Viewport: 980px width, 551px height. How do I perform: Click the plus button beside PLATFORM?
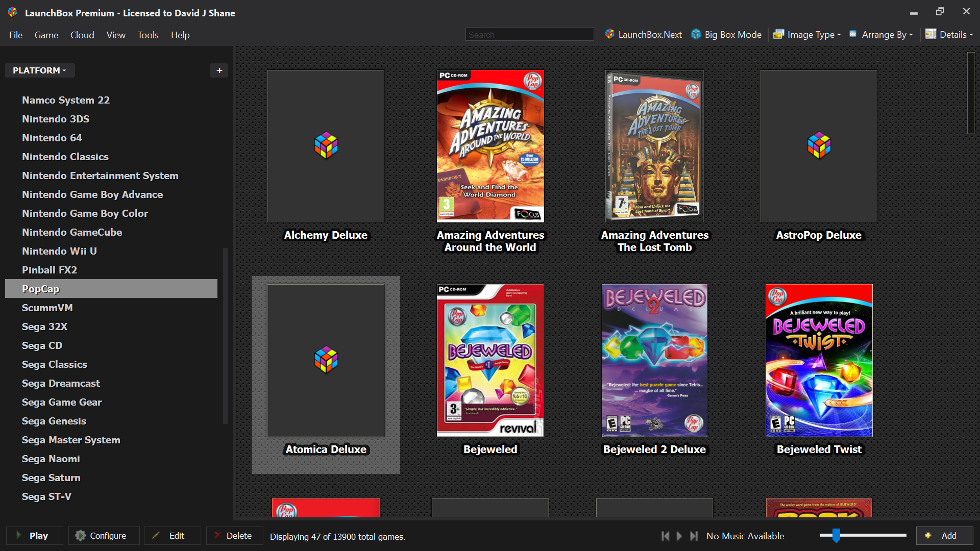[x=219, y=70]
